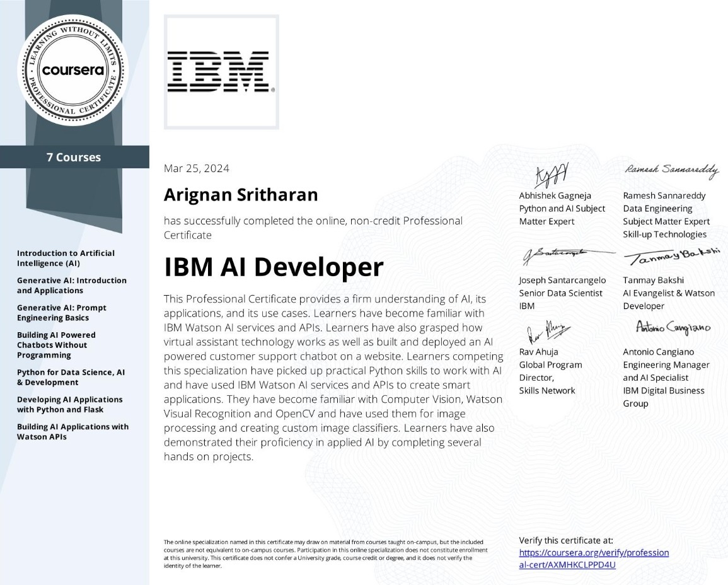The height and width of the screenshot is (585, 728).
Task: Click Tanmay Bakshi's signature
Action: pyautogui.click(x=672, y=257)
